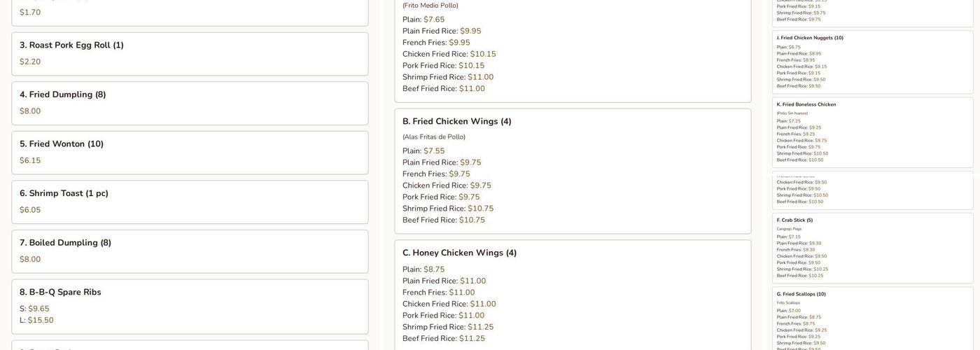Select K. Fried Boneless Chicken in right column
The image size is (980, 350).
(806, 105)
